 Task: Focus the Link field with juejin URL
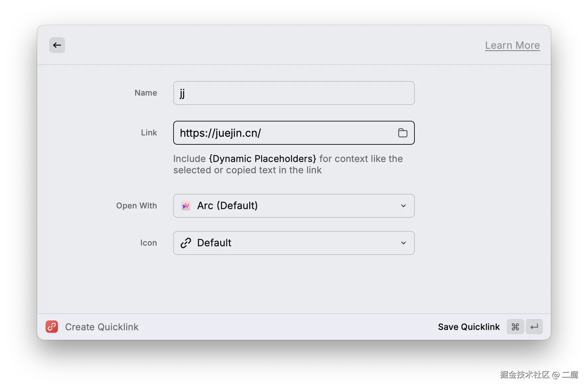(x=294, y=133)
